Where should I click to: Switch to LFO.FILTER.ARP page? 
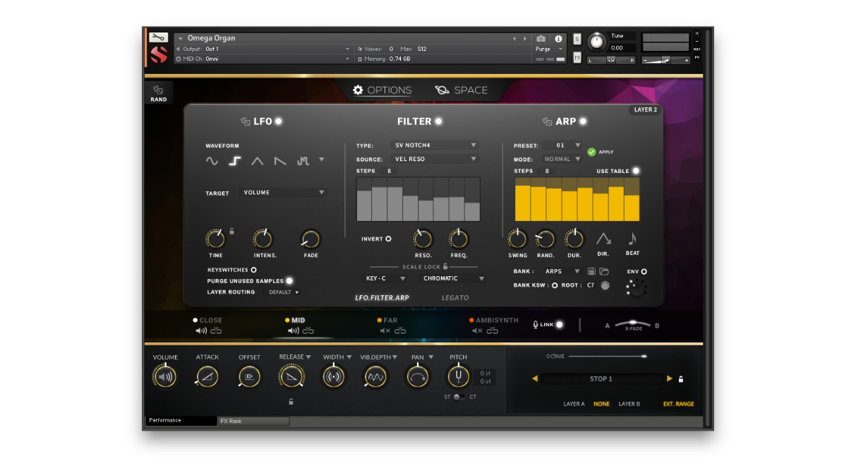(382, 297)
